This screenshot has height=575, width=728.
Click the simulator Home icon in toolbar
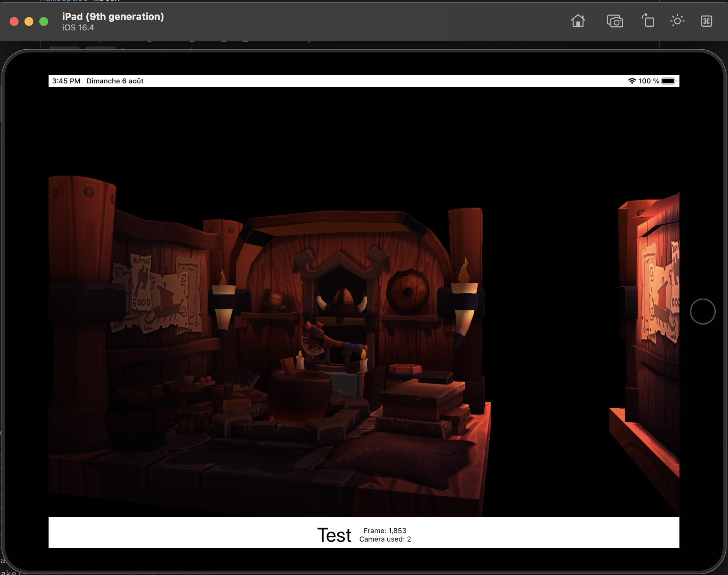(x=578, y=21)
